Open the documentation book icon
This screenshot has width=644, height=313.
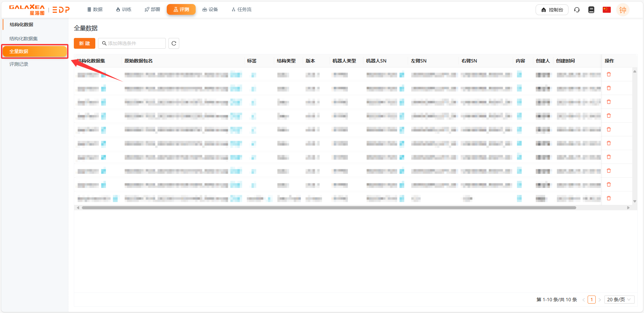[591, 10]
